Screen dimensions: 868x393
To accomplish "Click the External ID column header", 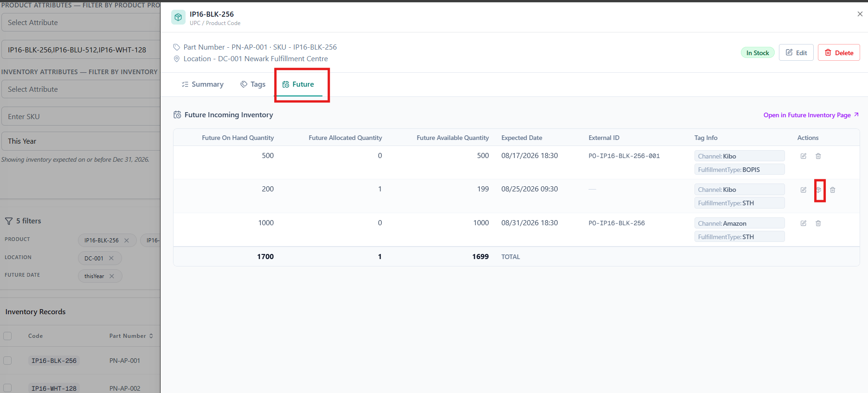I will (604, 138).
